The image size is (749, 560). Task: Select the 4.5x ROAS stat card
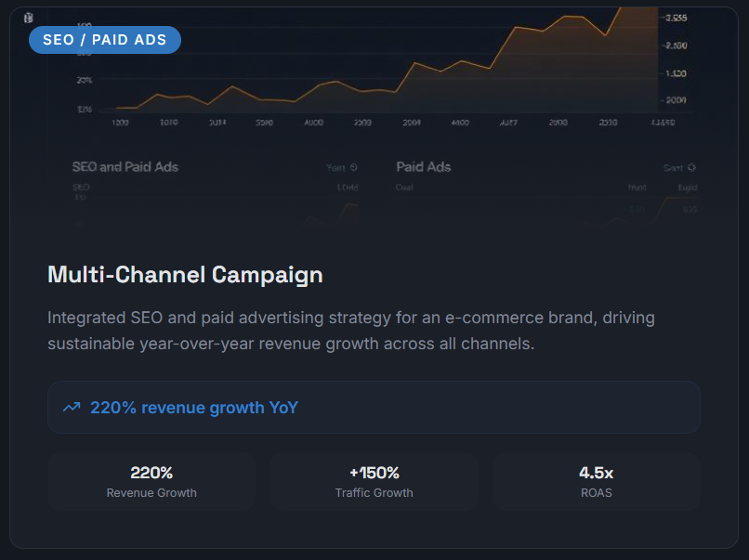[x=596, y=481]
